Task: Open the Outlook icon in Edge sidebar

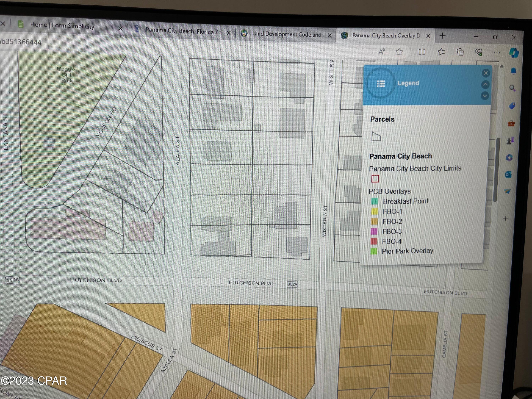Action: tap(508, 174)
